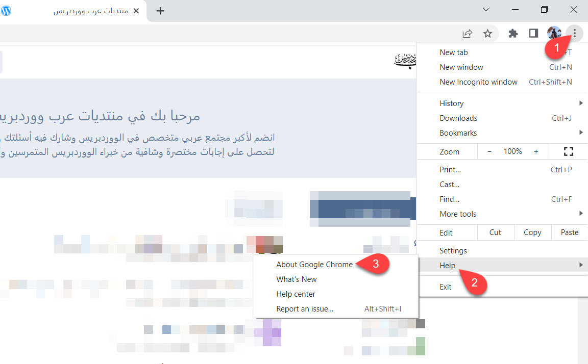Open Downloads from the menu
The width and height of the screenshot is (588, 364).
(502, 118)
